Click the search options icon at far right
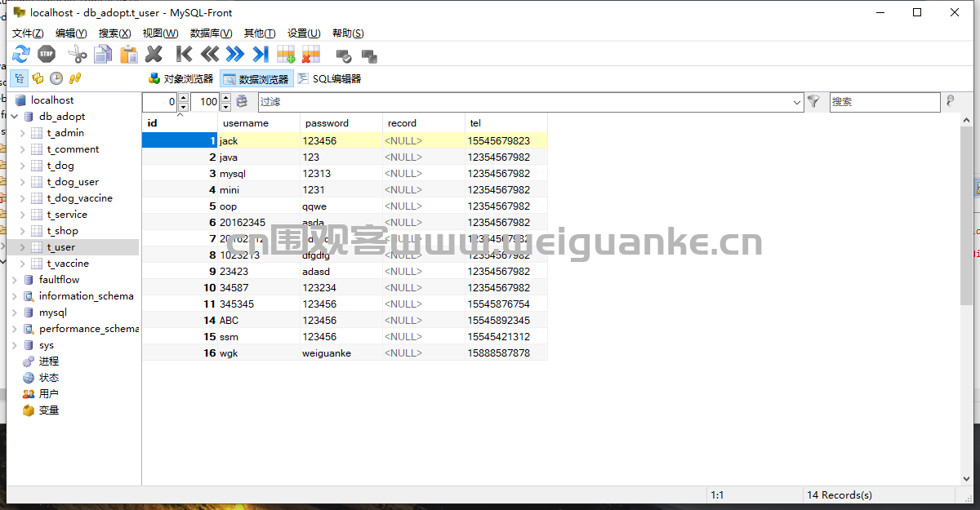 [950, 101]
